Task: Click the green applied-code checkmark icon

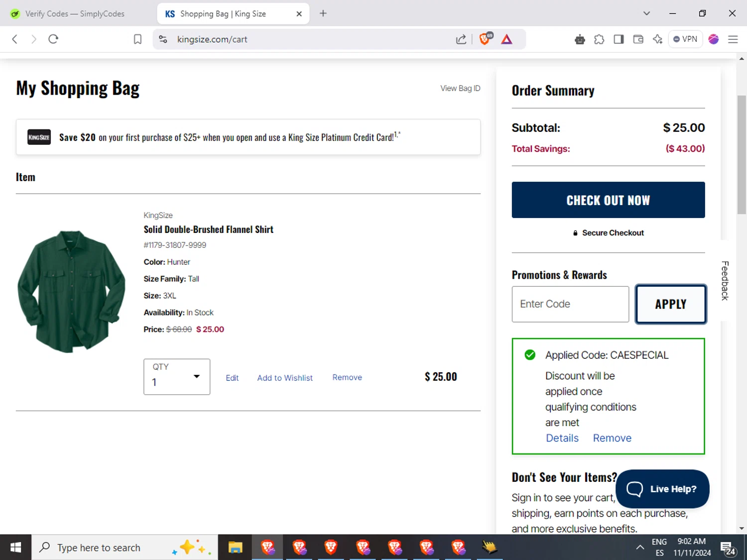Action: pos(530,355)
